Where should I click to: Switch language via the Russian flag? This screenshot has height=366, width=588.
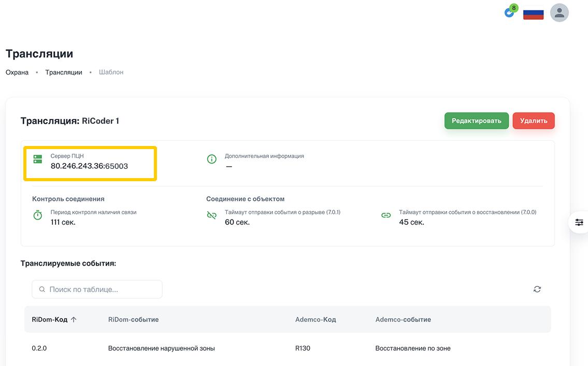(533, 14)
